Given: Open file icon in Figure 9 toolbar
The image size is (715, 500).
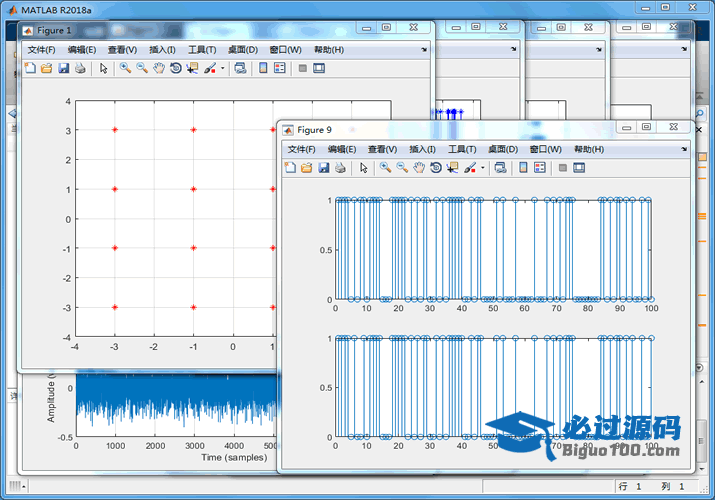Looking at the screenshot, I should tap(307, 168).
